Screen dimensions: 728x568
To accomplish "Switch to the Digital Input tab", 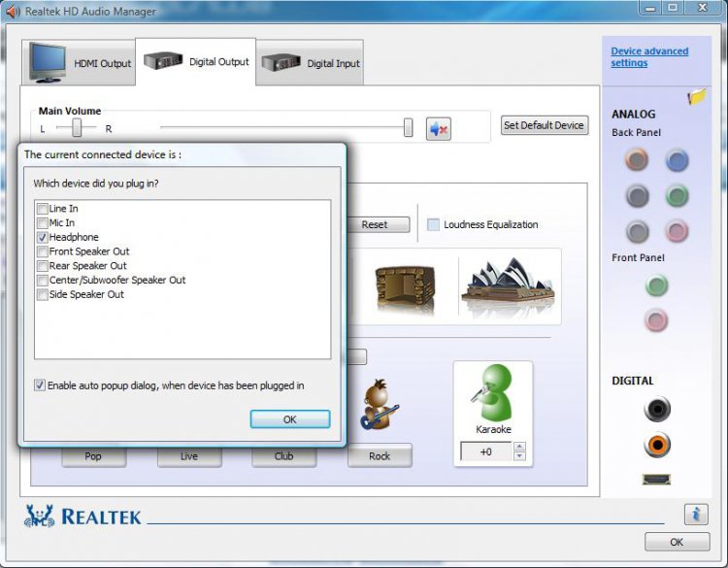I will tap(310, 63).
